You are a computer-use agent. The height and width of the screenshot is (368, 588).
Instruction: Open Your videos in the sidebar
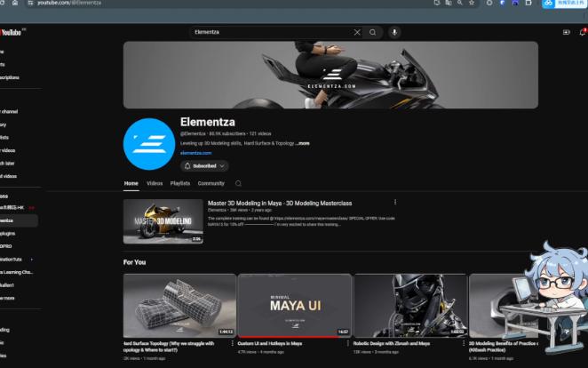click(x=8, y=150)
